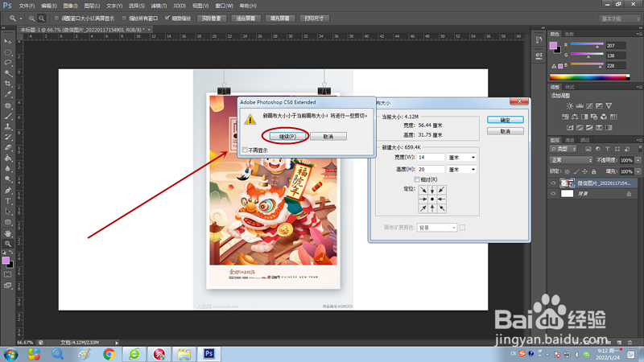Hide the 背景 layer eye icon
This screenshot has height=362, width=644.
coord(553,194)
